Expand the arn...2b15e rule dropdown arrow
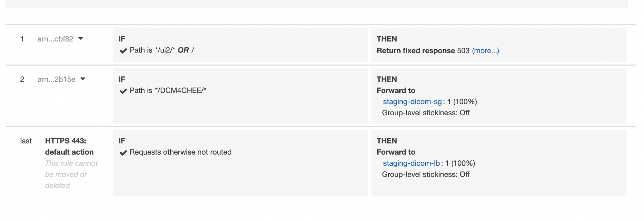Screen dimensions: 644x221 click(83, 79)
